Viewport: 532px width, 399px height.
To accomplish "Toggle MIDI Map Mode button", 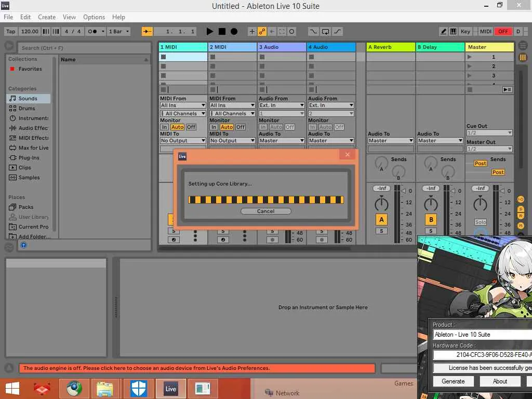I will pos(486,32).
